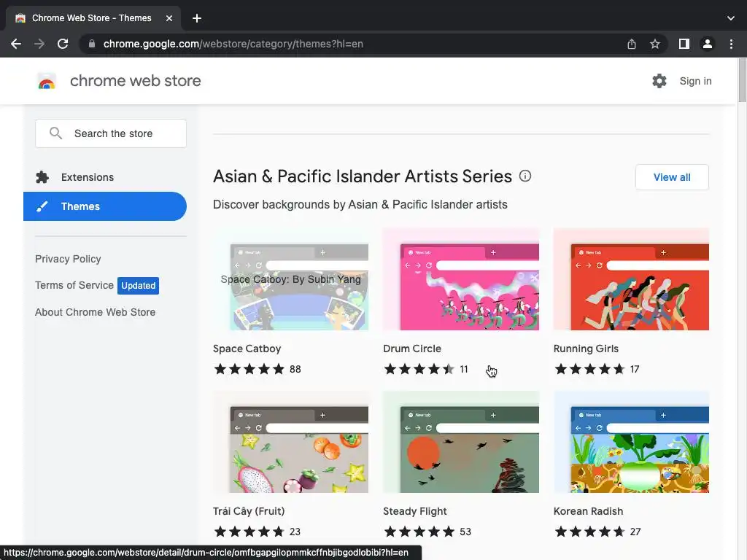Image resolution: width=747 pixels, height=560 pixels.
Task: Bookmark this page with the star icon
Action: click(655, 44)
